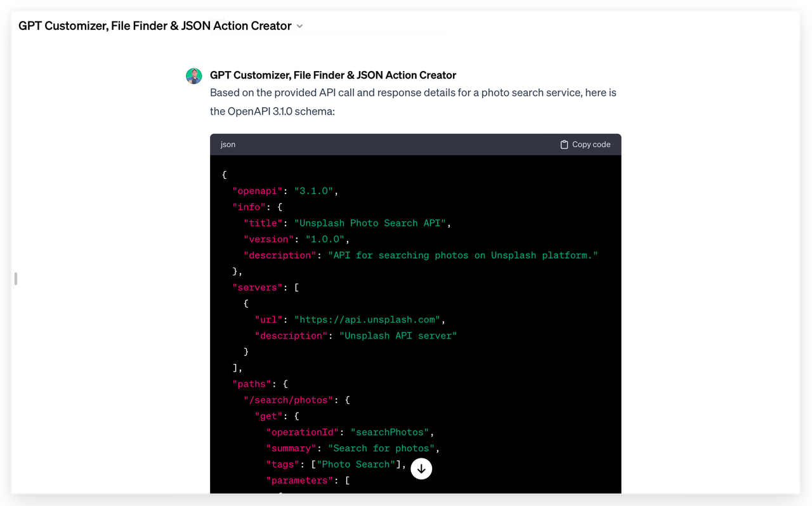
Task: Click the "openapi" key in the code
Action: (x=258, y=191)
